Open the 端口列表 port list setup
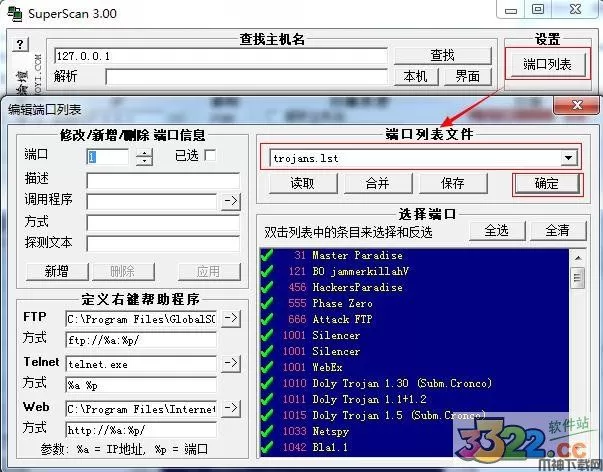This screenshot has width=603, height=472. click(547, 64)
